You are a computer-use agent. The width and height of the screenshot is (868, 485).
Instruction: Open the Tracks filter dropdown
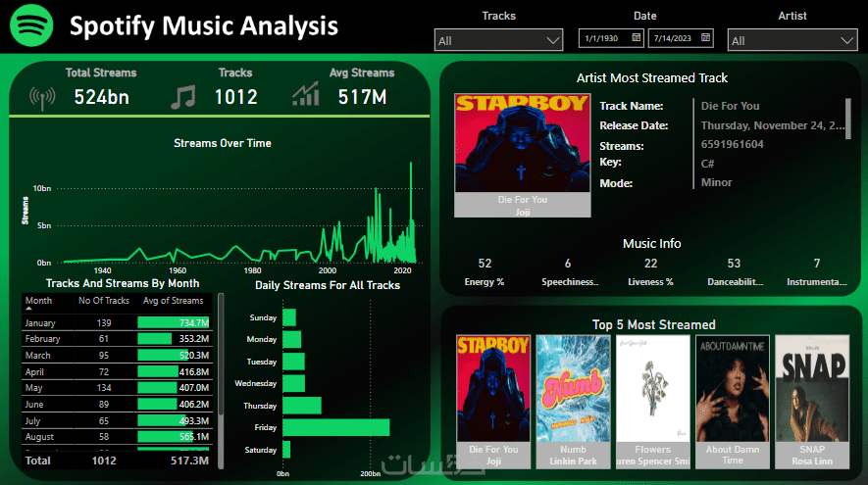(498, 40)
